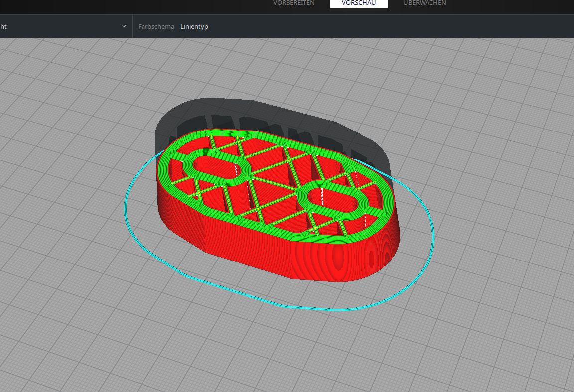Screen dimensions: 574x392
Task: Open the ÜBERWACHEN monitor tab
Action: pos(425,3)
